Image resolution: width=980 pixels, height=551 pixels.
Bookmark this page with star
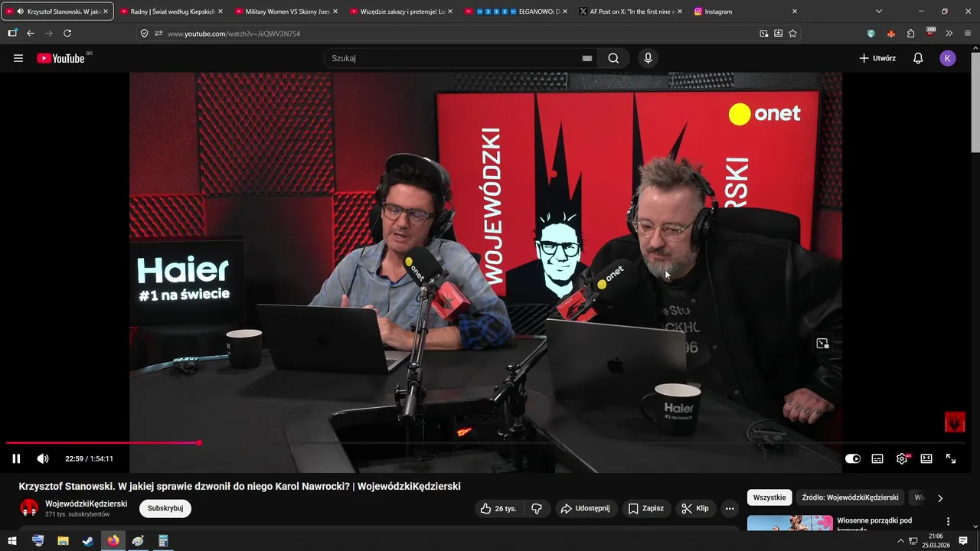[793, 34]
